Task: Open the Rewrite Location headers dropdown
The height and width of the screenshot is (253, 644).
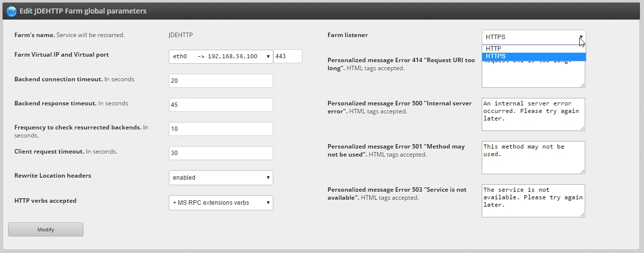Action: [x=221, y=178]
